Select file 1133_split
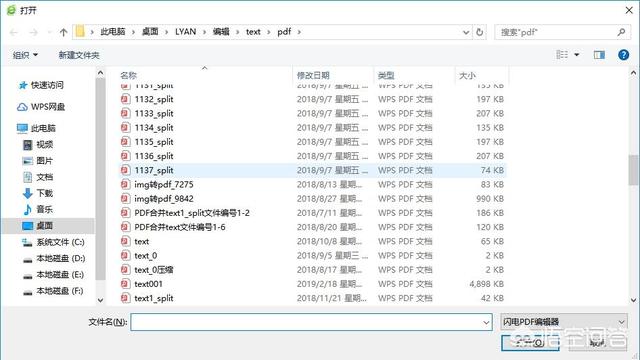 click(x=154, y=113)
